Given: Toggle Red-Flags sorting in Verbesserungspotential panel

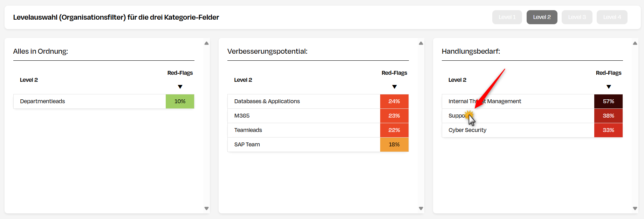Looking at the screenshot, I should click(394, 87).
